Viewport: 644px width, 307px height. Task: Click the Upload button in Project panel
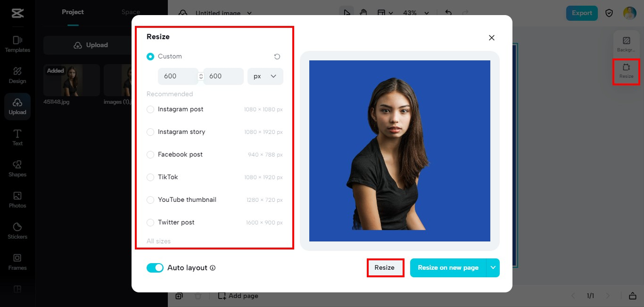[x=91, y=45]
